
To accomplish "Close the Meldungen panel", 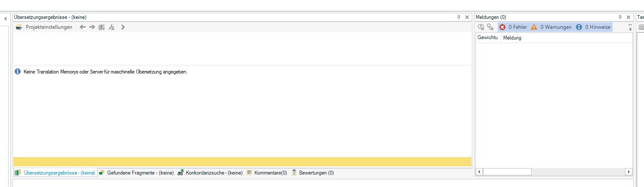I will (x=629, y=17).
